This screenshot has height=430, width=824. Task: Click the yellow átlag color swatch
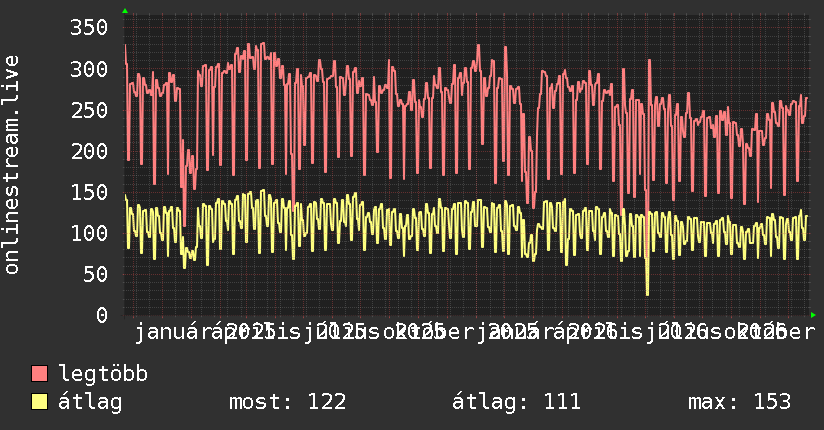click(39, 402)
